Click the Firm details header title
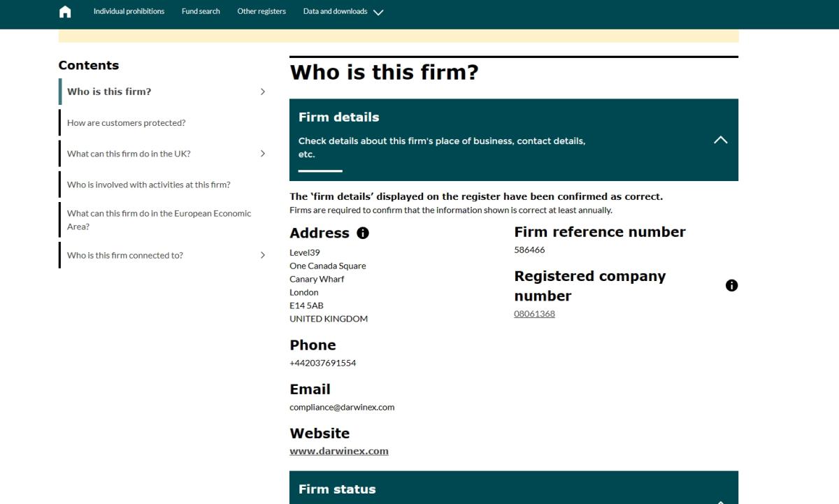The height and width of the screenshot is (504, 839). [x=338, y=117]
